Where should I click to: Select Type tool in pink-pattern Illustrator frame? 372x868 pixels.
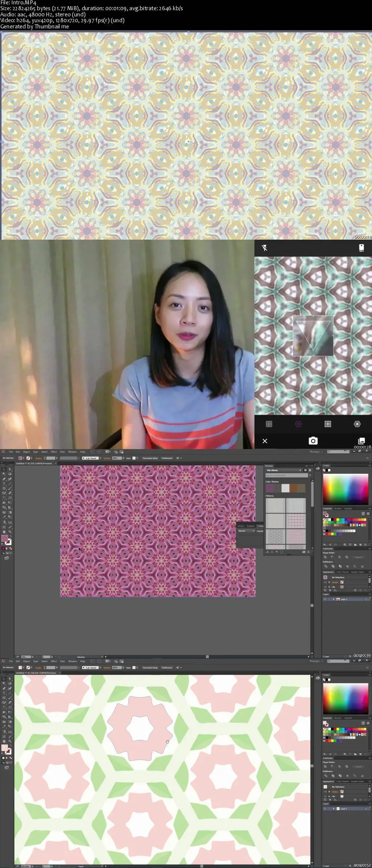click(x=4, y=483)
